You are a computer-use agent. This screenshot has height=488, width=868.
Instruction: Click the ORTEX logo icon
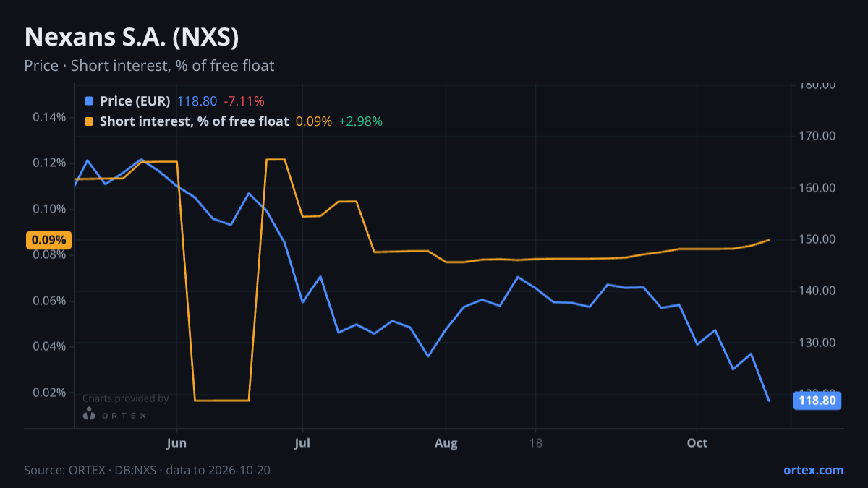(x=89, y=414)
